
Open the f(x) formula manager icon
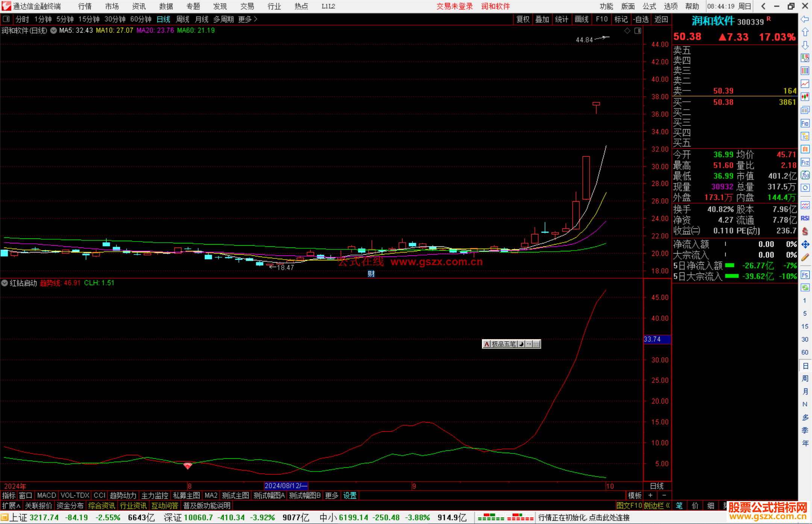pyautogui.click(x=805, y=175)
